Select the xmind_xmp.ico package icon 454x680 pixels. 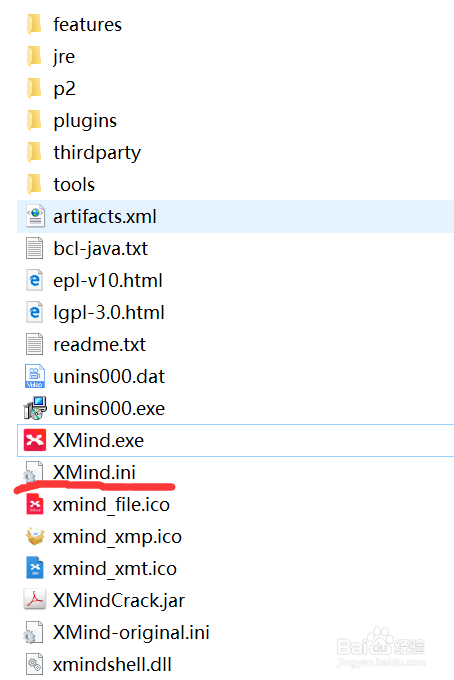[x=35, y=536]
